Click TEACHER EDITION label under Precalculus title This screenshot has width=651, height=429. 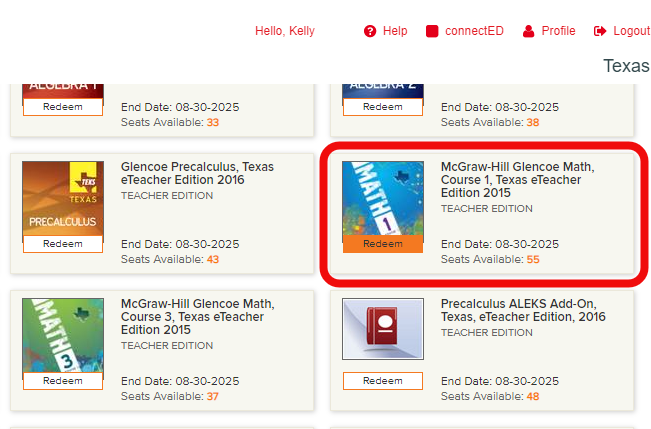(167, 196)
